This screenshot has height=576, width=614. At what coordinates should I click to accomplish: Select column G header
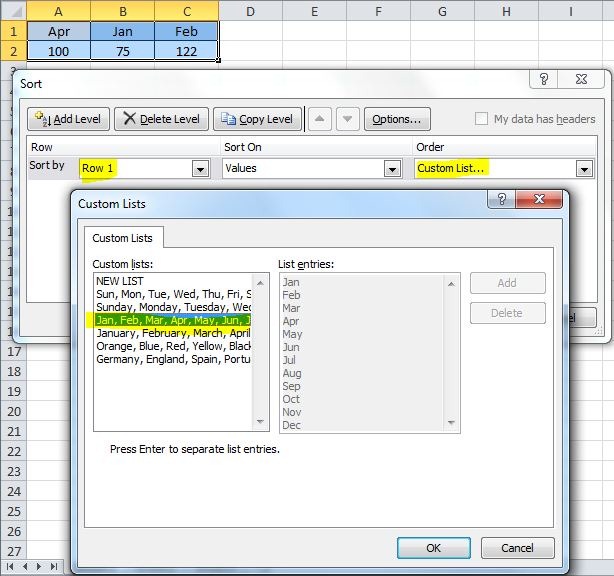(x=442, y=11)
